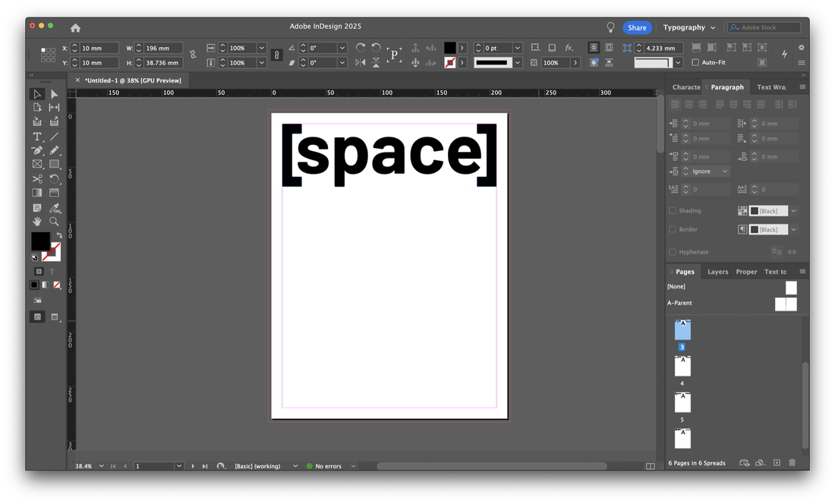Select page 4 thumbnail
The height and width of the screenshot is (504, 835).
pyautogui.click(x=682, y=366)
